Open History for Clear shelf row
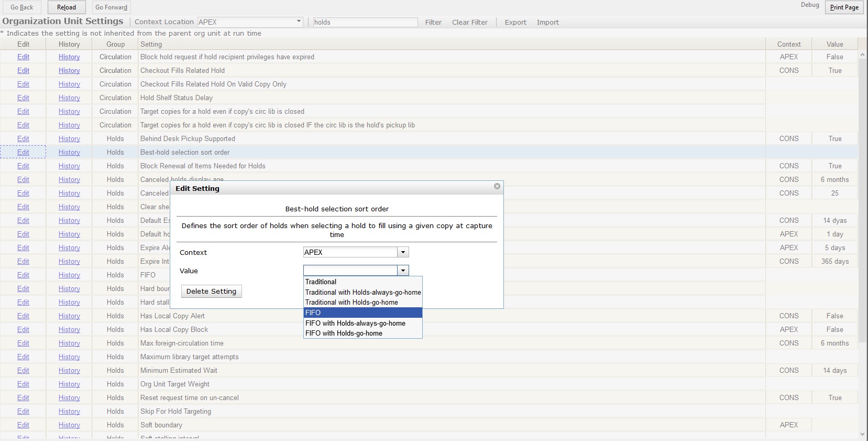The height and width of the screenshot is (441, 868). [x=69, y=207]
